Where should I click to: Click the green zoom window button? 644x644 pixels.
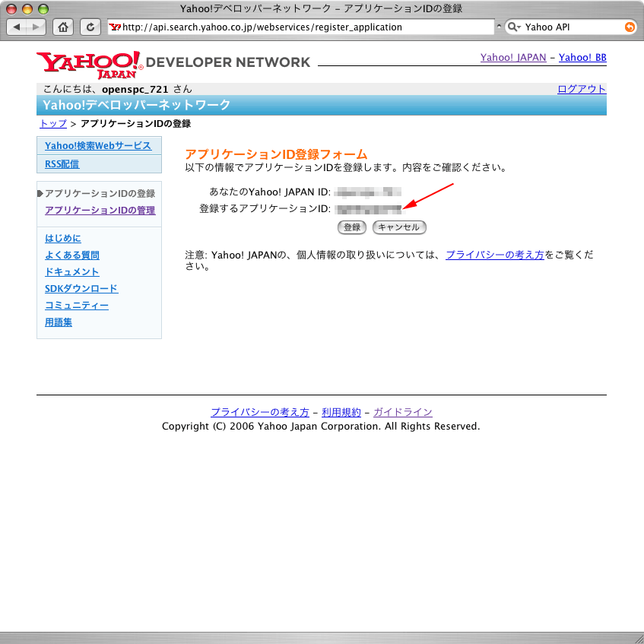click(43, 8)
